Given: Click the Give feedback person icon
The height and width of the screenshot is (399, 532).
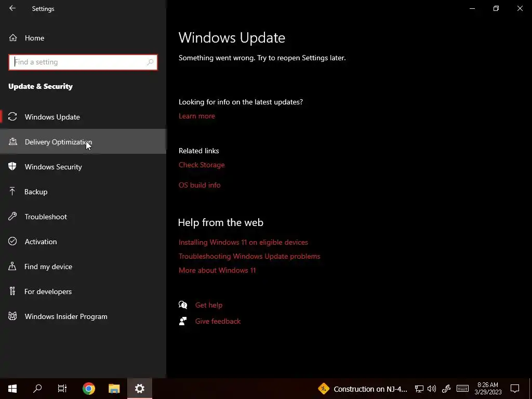Looking at the screenshot, I should (x=183, y=321).
